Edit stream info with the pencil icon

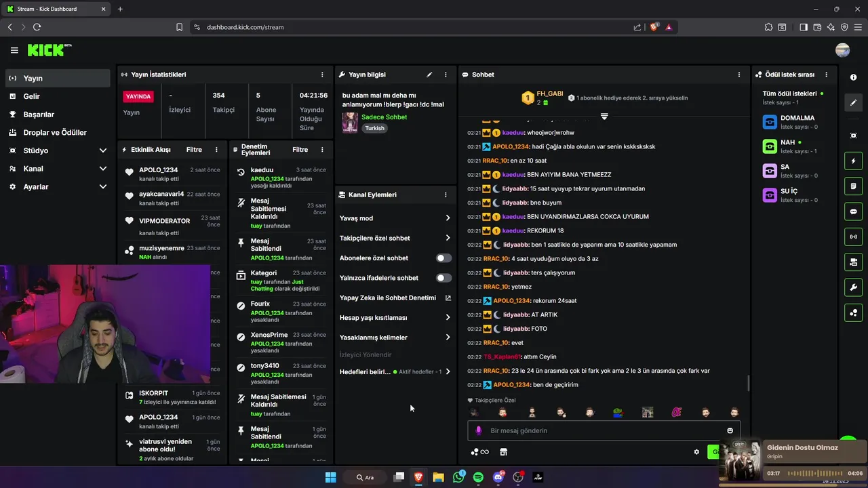click(429, 75)
